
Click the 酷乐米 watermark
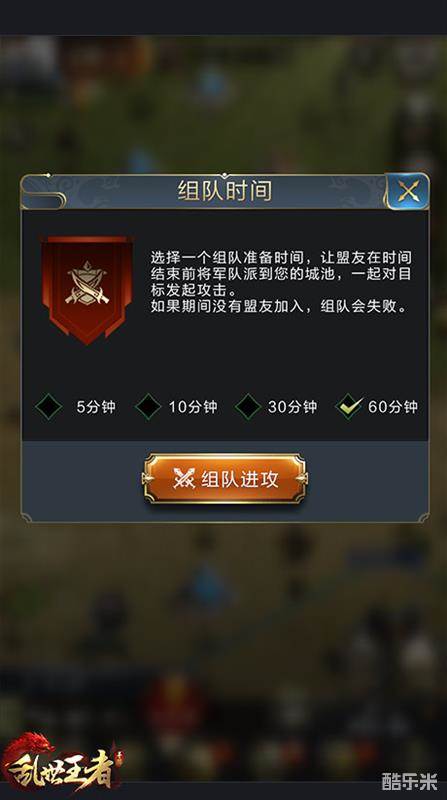(410, 782)
